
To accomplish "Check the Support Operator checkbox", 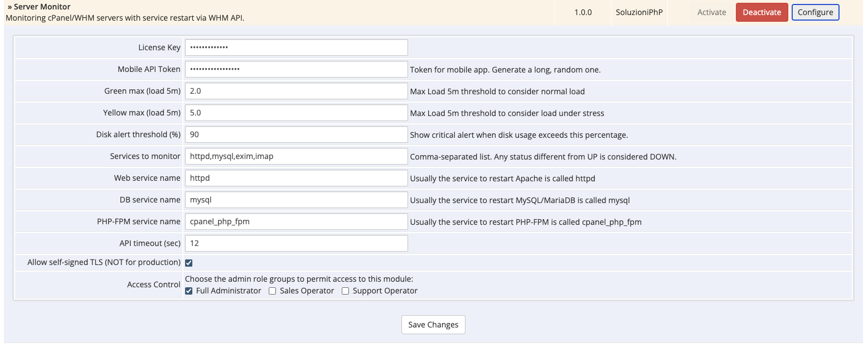I will coord(346,291).
